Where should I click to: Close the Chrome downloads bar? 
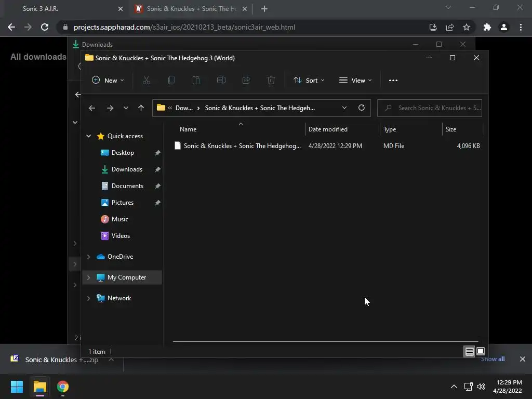coord(523,359)
